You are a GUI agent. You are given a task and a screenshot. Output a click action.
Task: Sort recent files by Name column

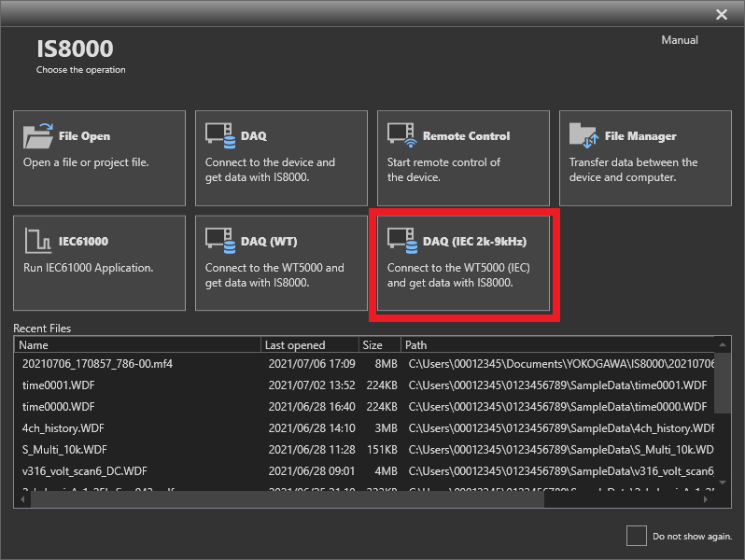(138, 345)
